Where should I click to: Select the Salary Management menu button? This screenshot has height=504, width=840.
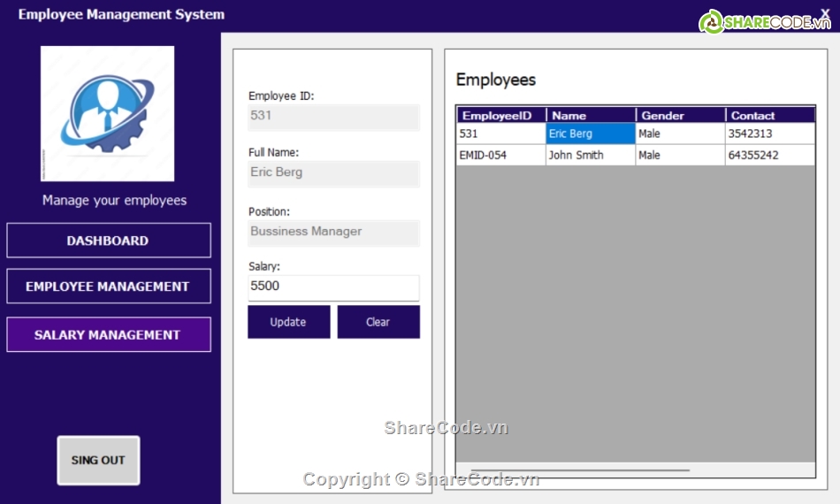108,335
